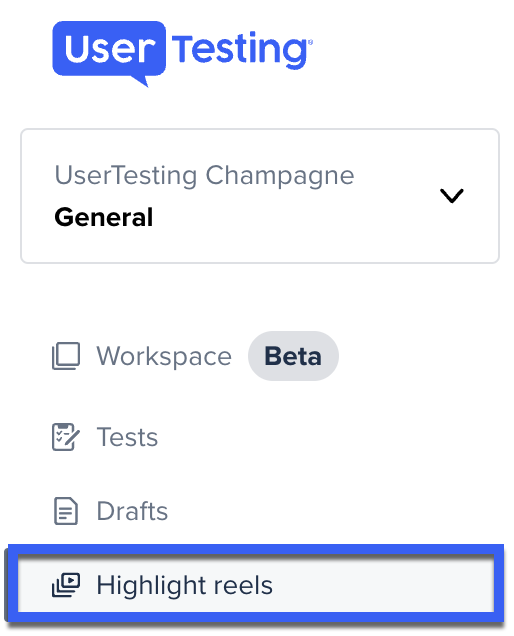Screen dimensions: 514x636
Task: Click the Workspace stacked pages icon
Action: coord(66,356)
